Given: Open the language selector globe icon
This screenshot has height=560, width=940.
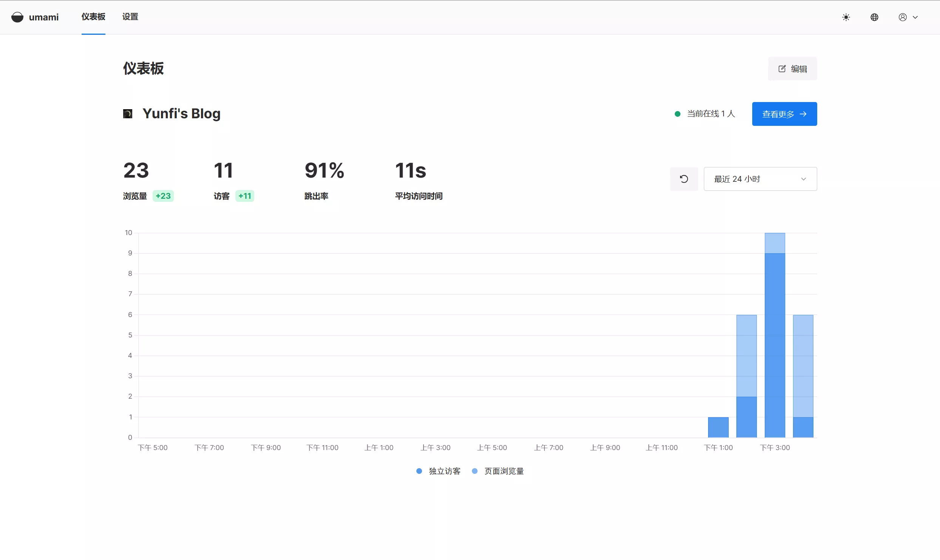Looking at the screenshot, I should (x=875, y=17).
